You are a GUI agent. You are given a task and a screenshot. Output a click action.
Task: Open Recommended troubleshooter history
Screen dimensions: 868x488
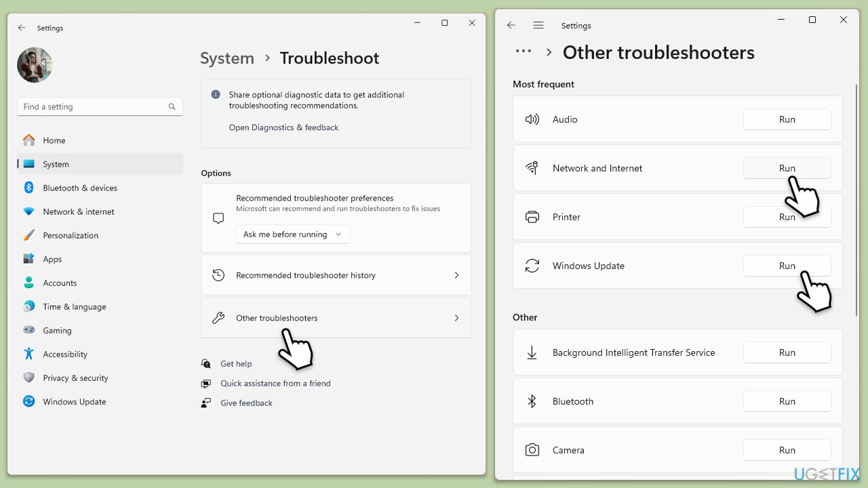pos(336,275)
